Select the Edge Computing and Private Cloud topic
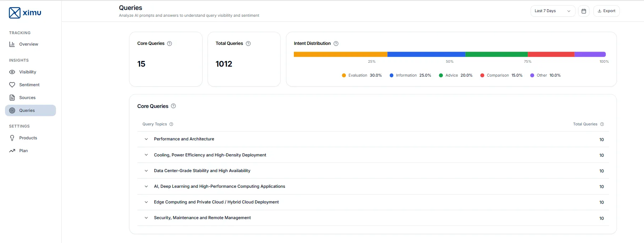 pos(216,202)
